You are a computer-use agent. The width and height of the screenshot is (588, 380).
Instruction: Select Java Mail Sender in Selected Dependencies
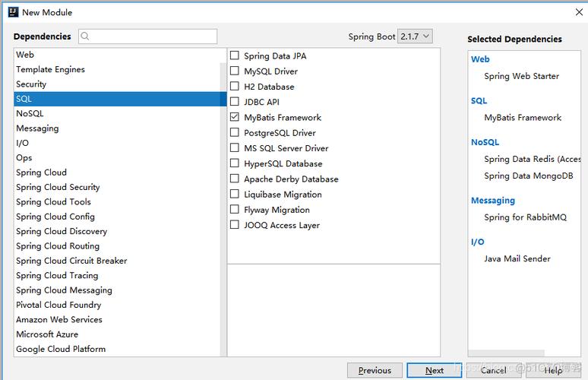(517, 258)
